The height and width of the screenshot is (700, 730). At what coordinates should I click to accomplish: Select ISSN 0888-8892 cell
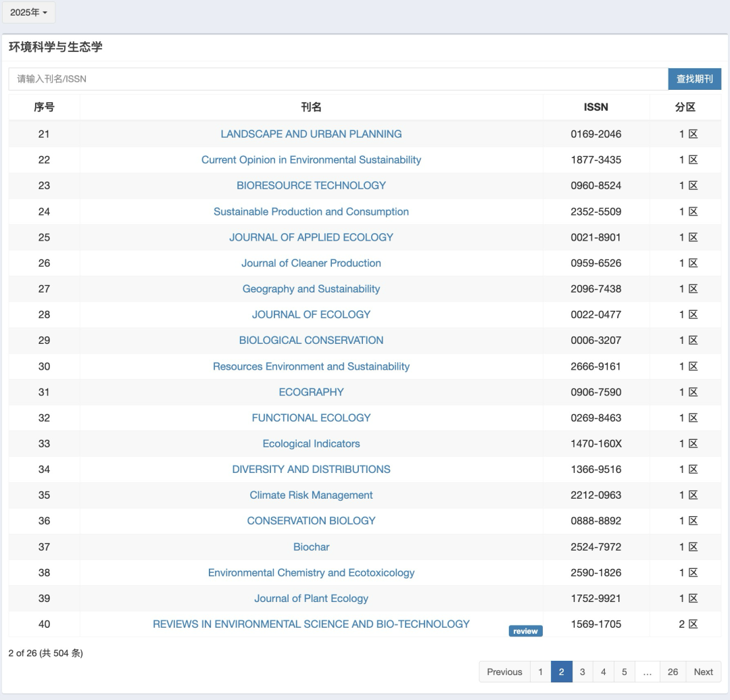click(x=596, y=521)
